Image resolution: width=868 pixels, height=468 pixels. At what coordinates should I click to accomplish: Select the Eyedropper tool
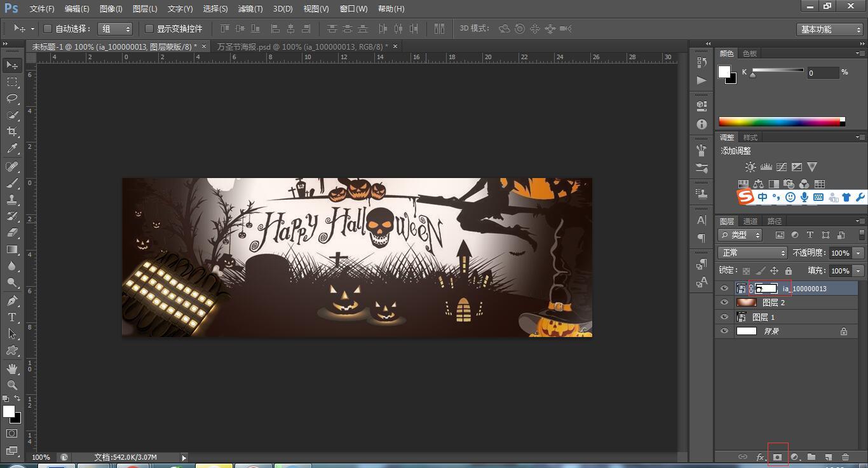pos(11,149)
